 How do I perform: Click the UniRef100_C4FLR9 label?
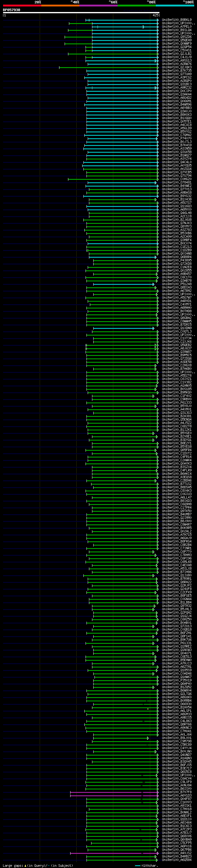176,470
